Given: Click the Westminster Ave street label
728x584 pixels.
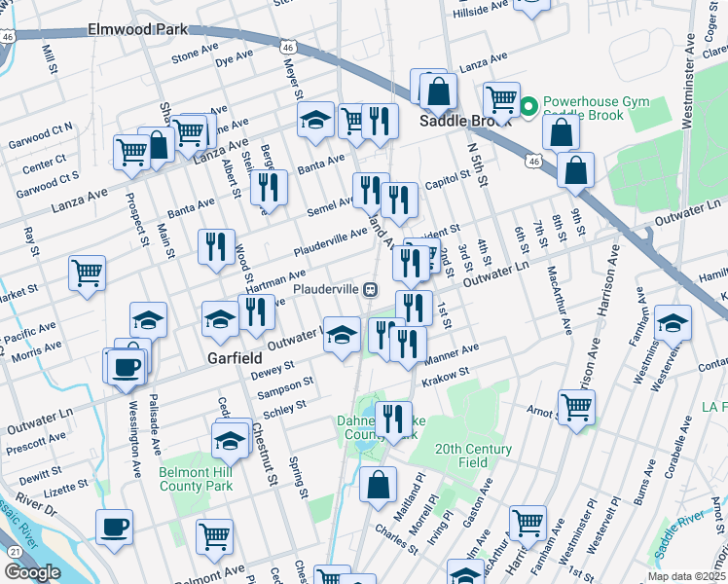Looking at the screenshot, I should tap(688, 82).
